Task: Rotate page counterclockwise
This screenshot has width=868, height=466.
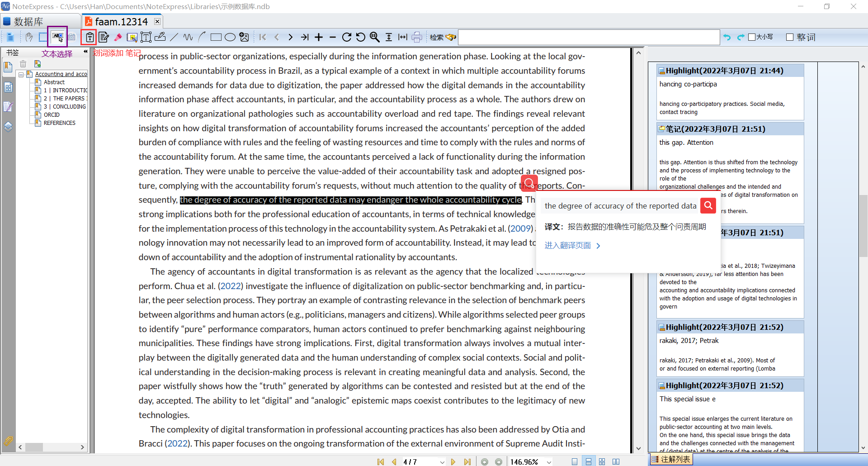Action: click(361, 37)
